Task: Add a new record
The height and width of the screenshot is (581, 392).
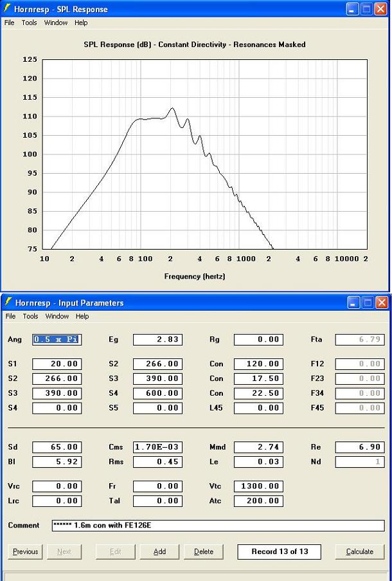Action: (159, 551)
